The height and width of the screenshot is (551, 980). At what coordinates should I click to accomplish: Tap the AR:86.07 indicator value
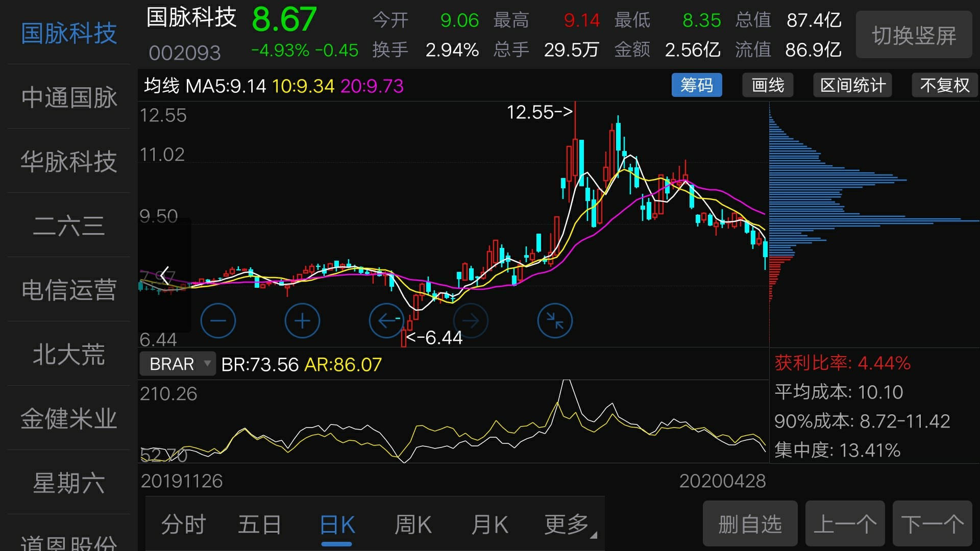(x=343, y=364)
